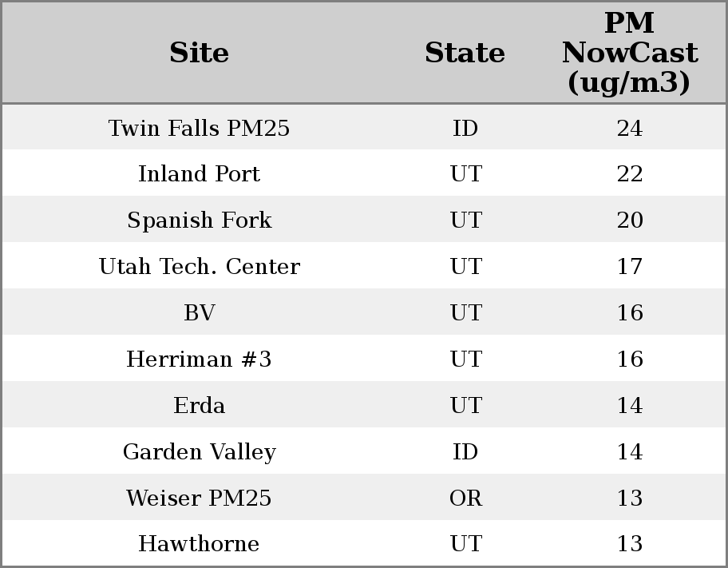This screenshot has height=568, width=728.
Task: Click the Hawthorne site name
Action: [199, 544]
